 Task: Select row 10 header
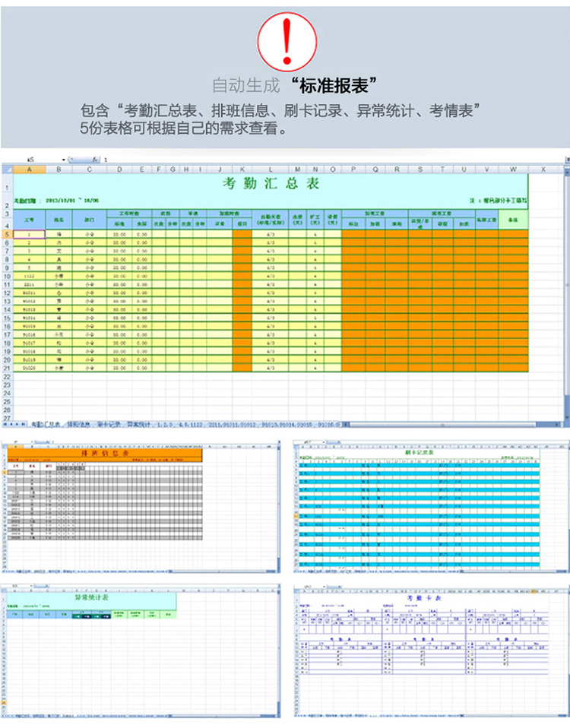pos(8,277)
